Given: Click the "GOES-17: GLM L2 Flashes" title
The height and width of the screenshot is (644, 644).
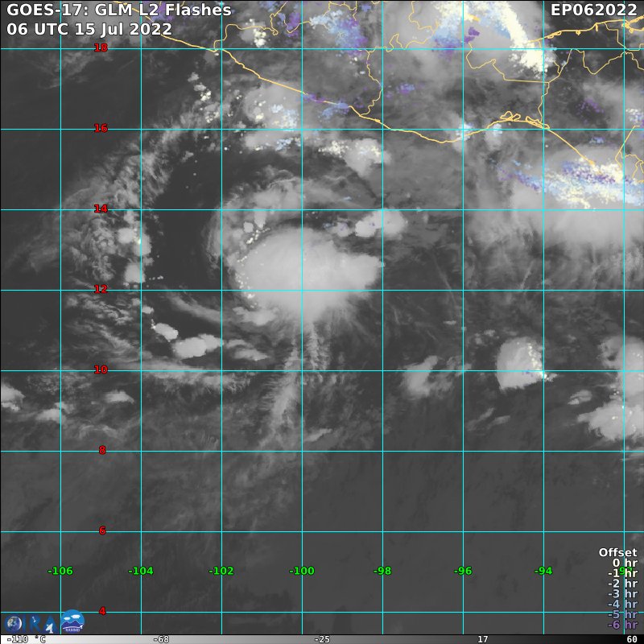Looking at the screenshot, I should [x=119, y=10].
